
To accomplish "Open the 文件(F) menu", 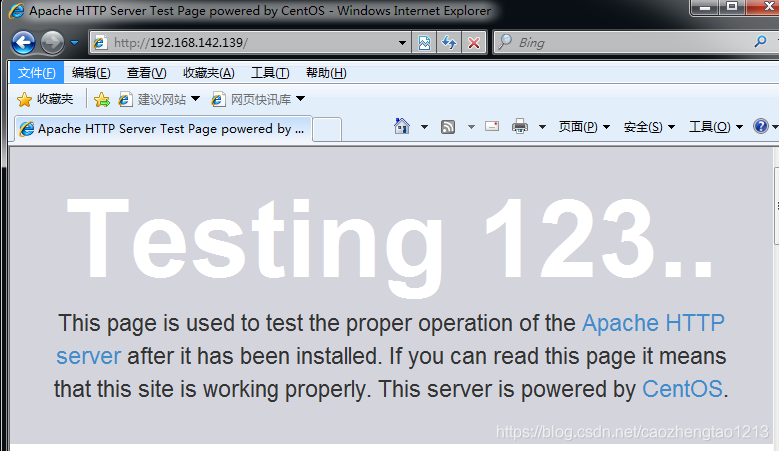I will [x=37, y=73].
